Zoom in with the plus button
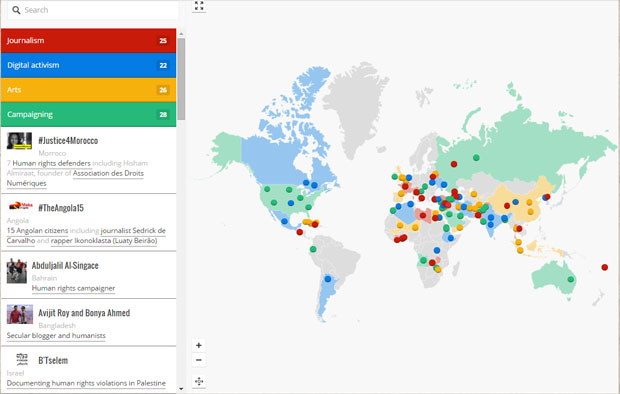 tap(199, 345)
